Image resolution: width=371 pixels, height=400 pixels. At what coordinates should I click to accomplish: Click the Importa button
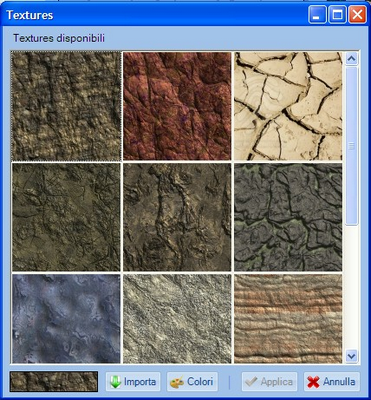[133, 382]
